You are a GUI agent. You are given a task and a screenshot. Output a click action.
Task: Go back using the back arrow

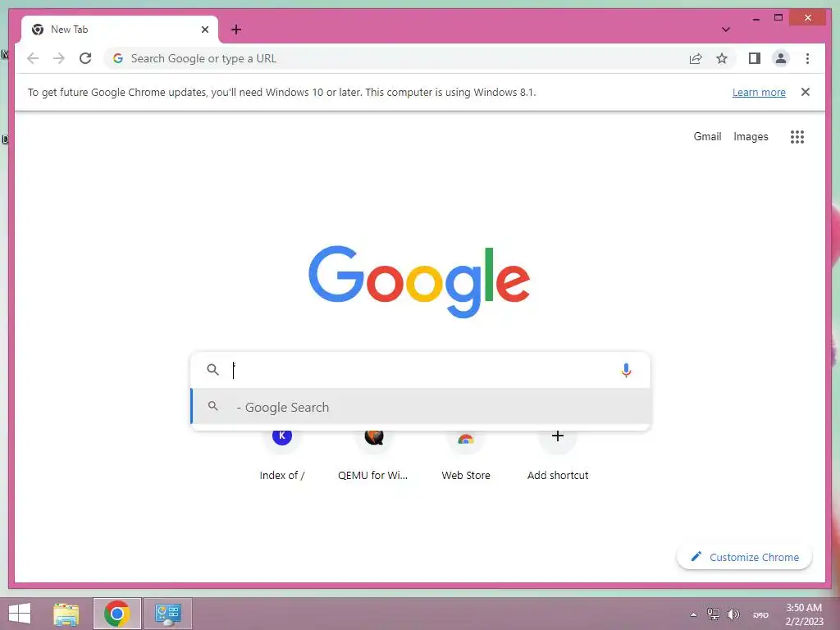(33, 58)
